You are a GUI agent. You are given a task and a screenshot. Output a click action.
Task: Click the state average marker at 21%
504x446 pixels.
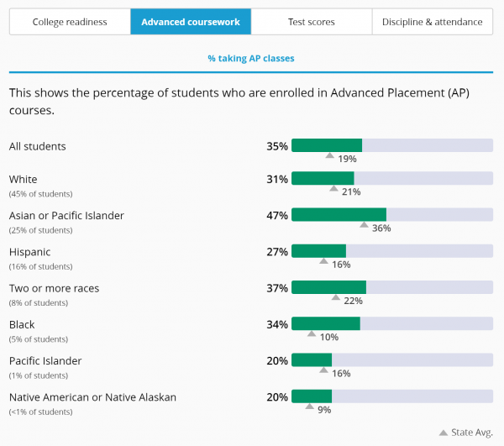333,189
